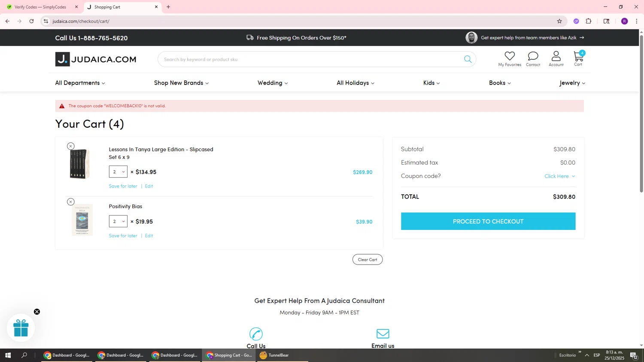Screen dimensions: 644x362
Task: Click Call Us 1-888-765-5620 number
Action: [91, 38]
